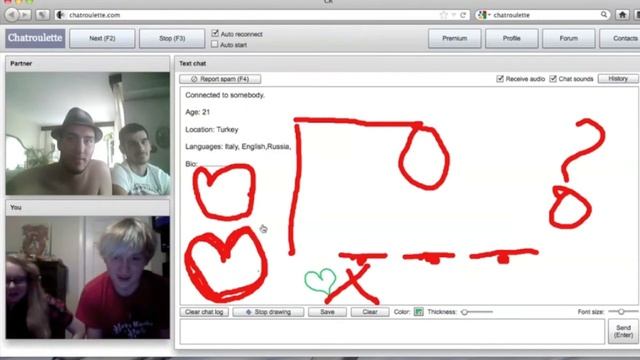Open the Contacts page

click(620, 38)
